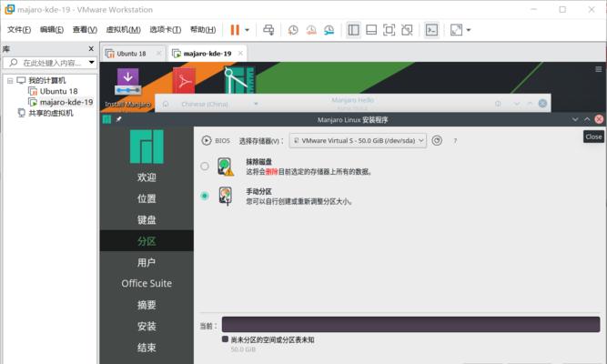Pin the installer window
This screenshot has height=364, width=607.
pos(119,119)
